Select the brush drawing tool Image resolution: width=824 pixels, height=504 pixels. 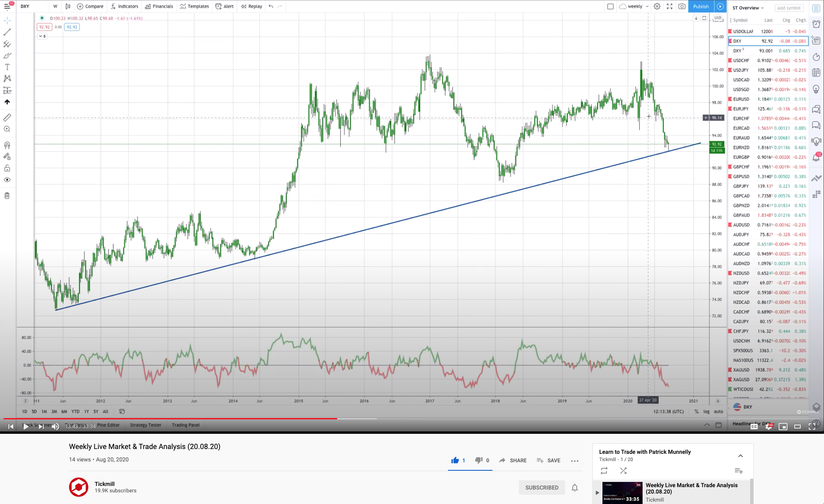pos(7,55)
